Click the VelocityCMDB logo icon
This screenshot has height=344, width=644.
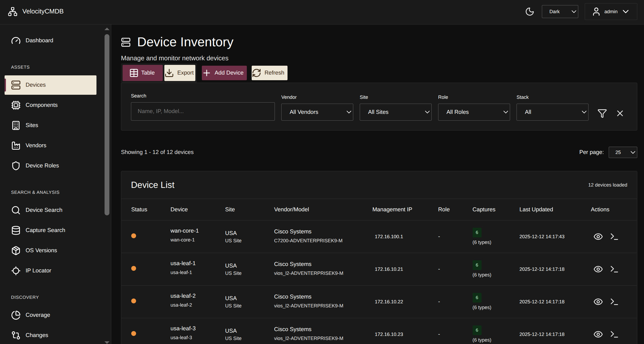(13, 12)
